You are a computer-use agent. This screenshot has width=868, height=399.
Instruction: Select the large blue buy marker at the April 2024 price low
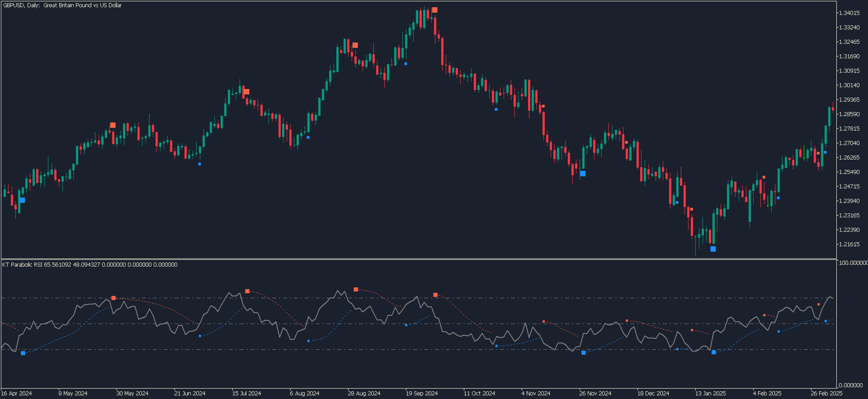(x=23, y=200)
